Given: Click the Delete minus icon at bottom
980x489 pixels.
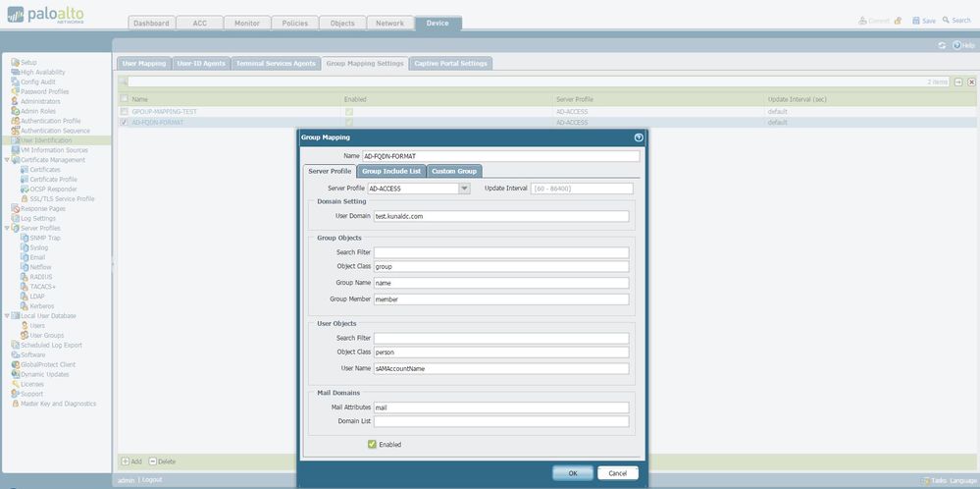Looking at the screenshot, I should pos(153,461).
